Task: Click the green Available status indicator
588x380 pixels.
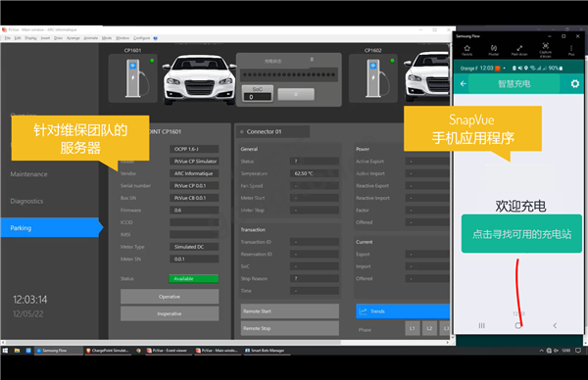Action: [193, 278]
